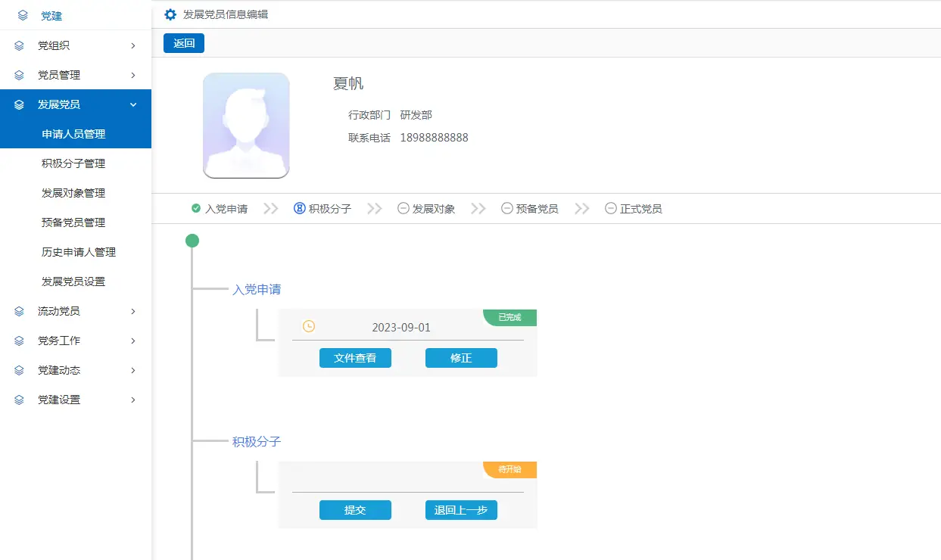The width and height of the screenshot is (941, 560).
Task: Click the 党建 layers icon at top
Action: [x=23, y=15]
